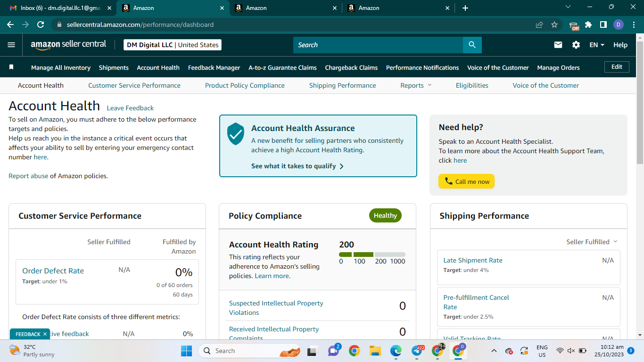This screenshot has height=362, width=644.
Task: Click the Call me now button
Action: coord(466,181)
